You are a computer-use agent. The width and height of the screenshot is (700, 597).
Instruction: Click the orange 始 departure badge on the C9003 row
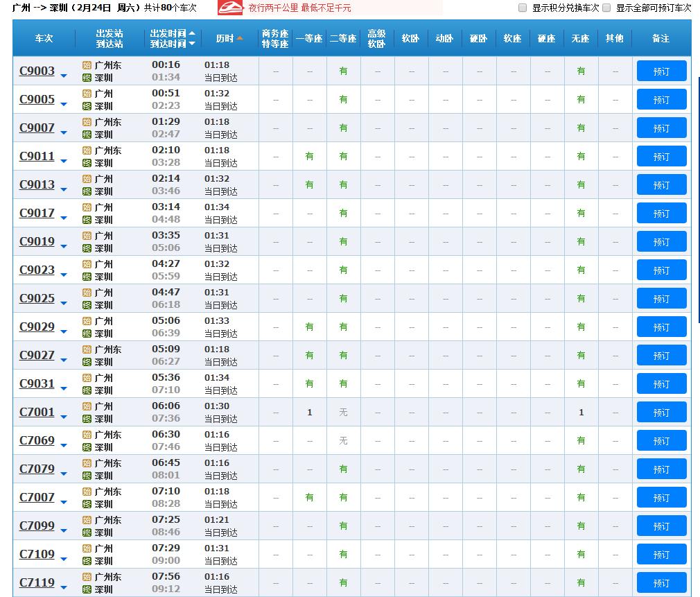click(87, 64)
